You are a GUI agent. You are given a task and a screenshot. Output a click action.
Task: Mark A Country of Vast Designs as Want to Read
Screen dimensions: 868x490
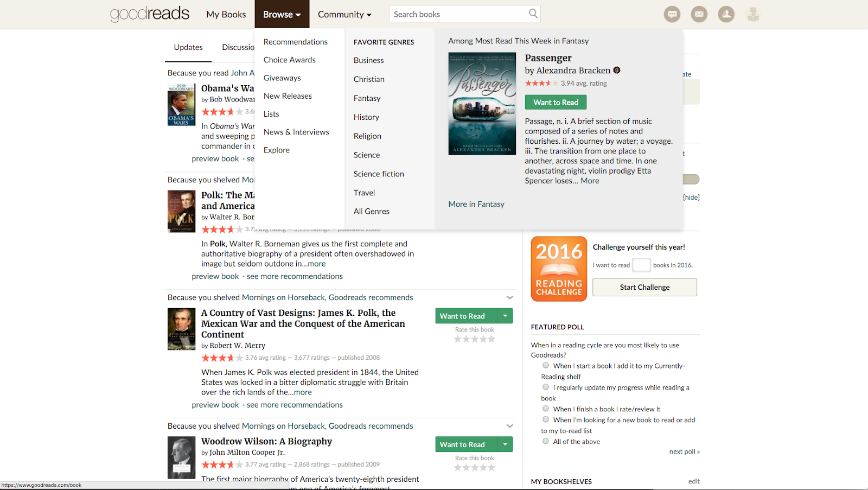467,316
